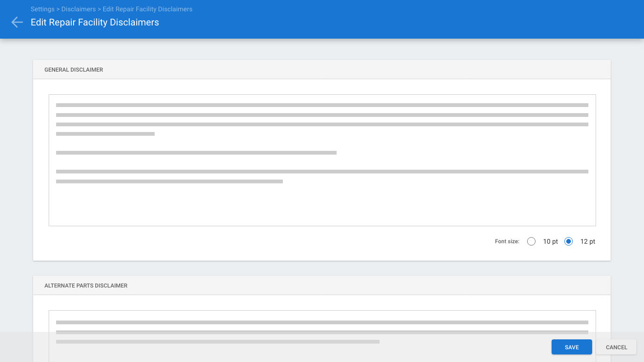Click the back arrow icon
Image resolution: width=644 pixels, height=362 pixels.
17,22
